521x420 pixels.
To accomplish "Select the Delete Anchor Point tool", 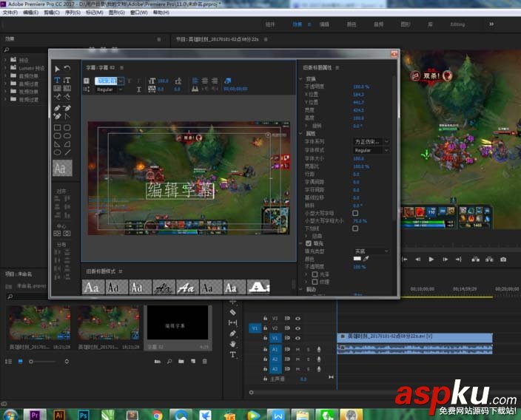I will point(67,108).
